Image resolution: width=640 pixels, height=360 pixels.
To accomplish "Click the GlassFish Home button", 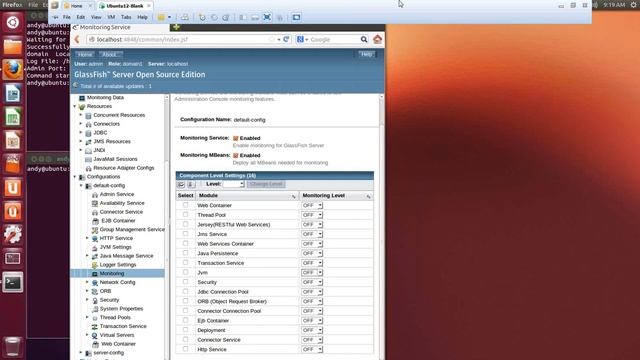I will [85, 54].
